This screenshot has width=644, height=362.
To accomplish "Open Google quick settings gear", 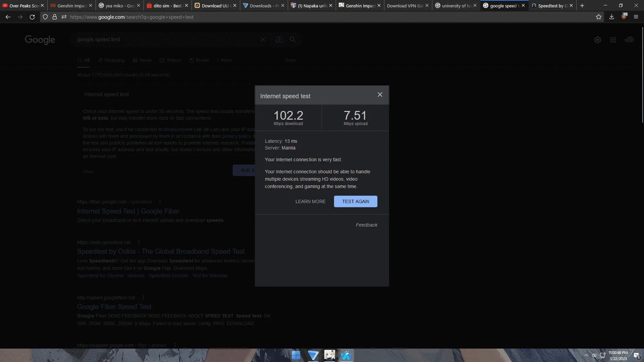I will coord(598,40).
